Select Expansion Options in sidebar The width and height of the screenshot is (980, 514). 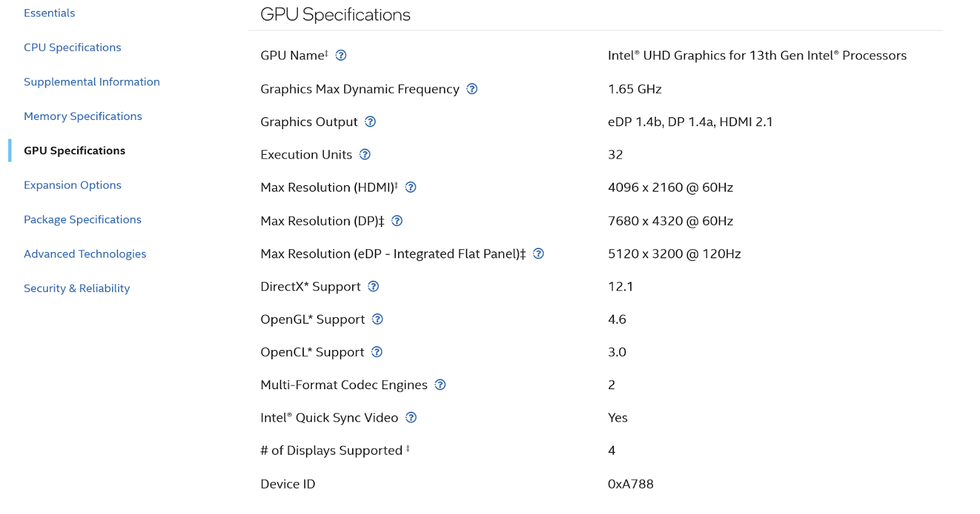pos(72,185)
